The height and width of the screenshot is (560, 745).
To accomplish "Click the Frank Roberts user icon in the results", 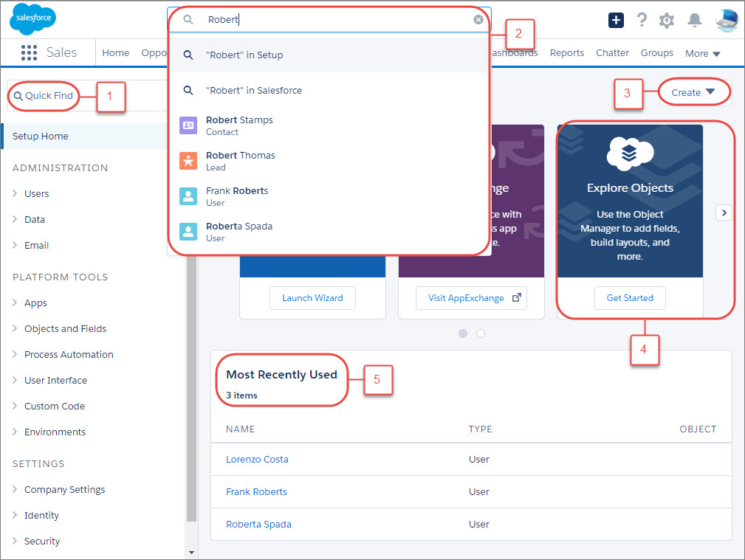I will pyautogui.click(x=188, y=196).
